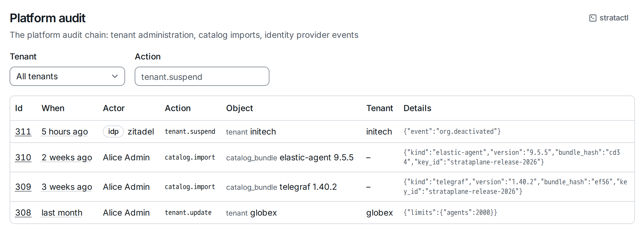This screenshot has width=644, height=233.
Task: Click the agents limits details JSON
Action: pos(450,213)
